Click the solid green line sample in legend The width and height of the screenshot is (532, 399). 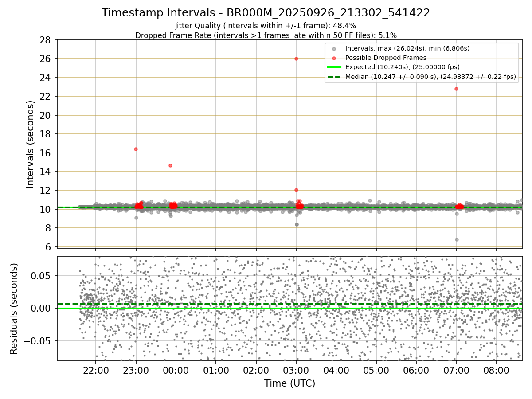point(334,67)
